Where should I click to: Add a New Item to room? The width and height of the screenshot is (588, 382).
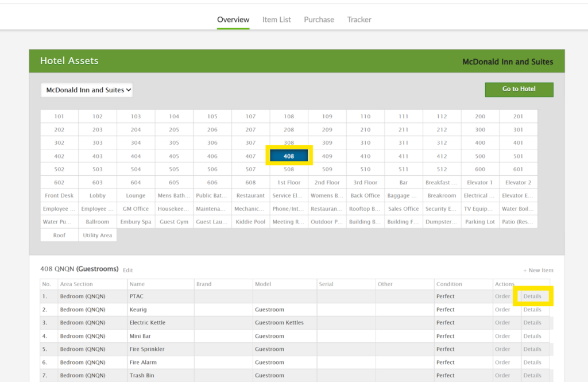[x=538, y=271]
